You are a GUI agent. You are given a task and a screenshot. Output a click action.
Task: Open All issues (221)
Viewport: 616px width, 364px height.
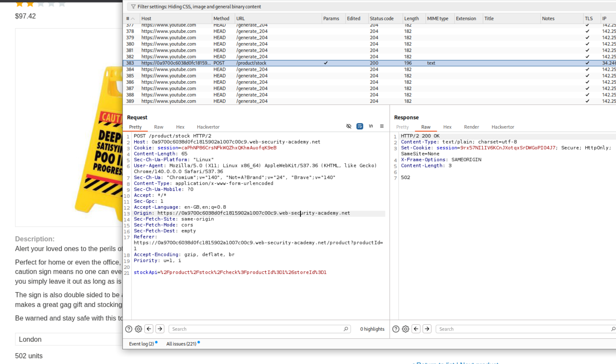click(181, 344)
